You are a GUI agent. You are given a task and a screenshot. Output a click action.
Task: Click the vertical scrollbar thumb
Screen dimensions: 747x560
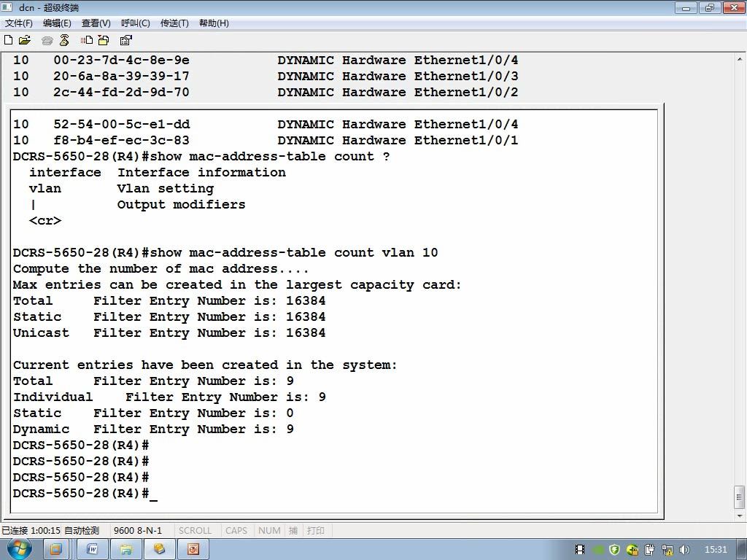coord(740,497)
